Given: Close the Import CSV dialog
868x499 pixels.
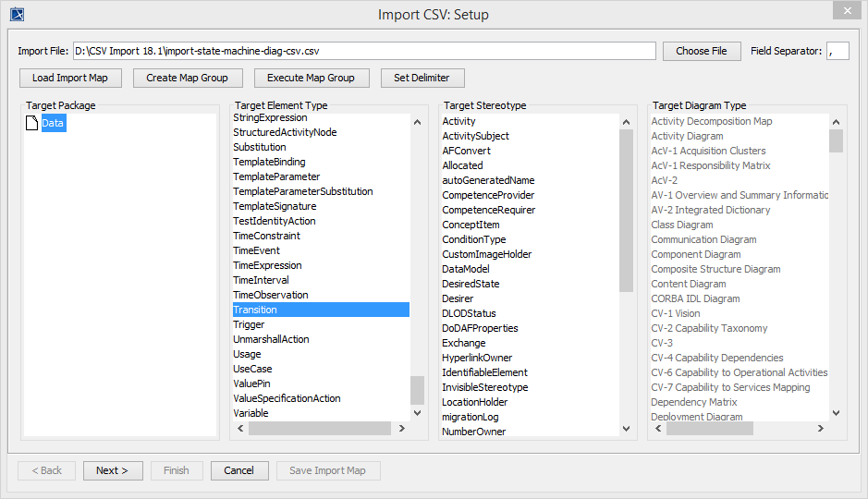Looking at the screenshot, I should point(844,11).
